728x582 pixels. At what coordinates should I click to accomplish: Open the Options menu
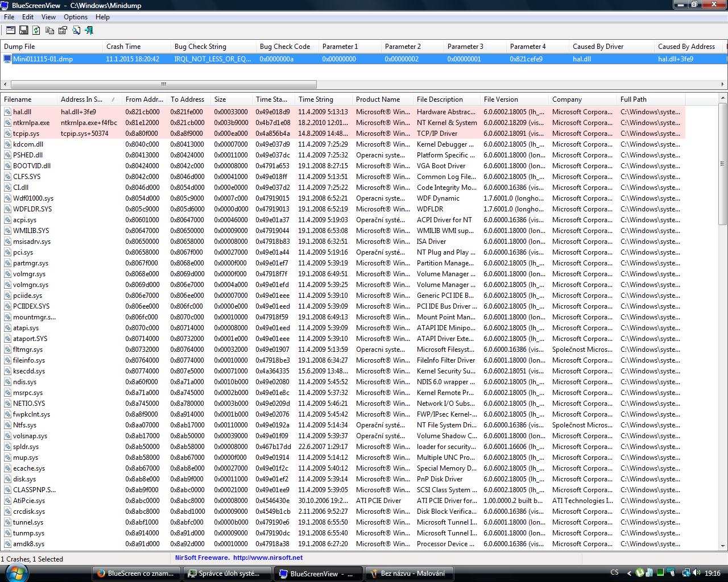(x=76, y=17)
